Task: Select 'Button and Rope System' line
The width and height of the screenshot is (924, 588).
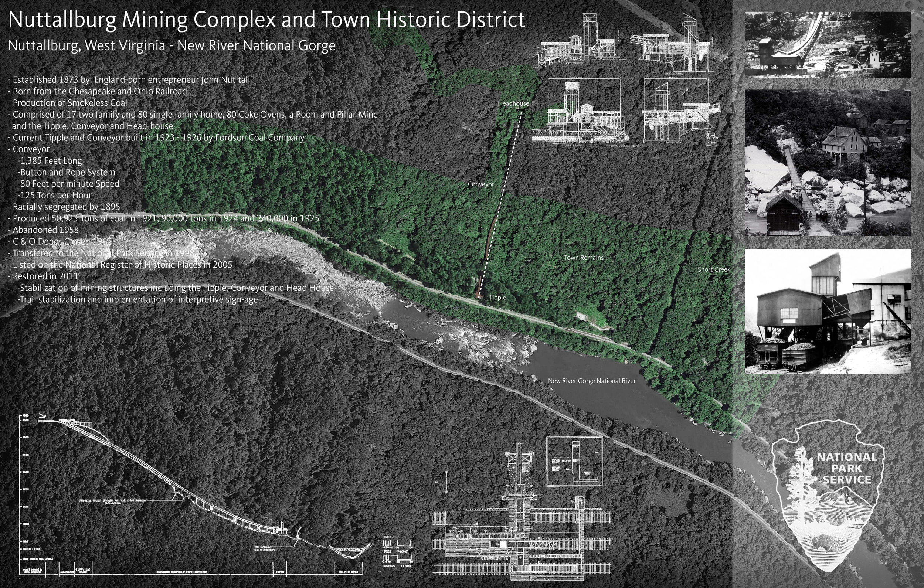Action: point(67,172)
